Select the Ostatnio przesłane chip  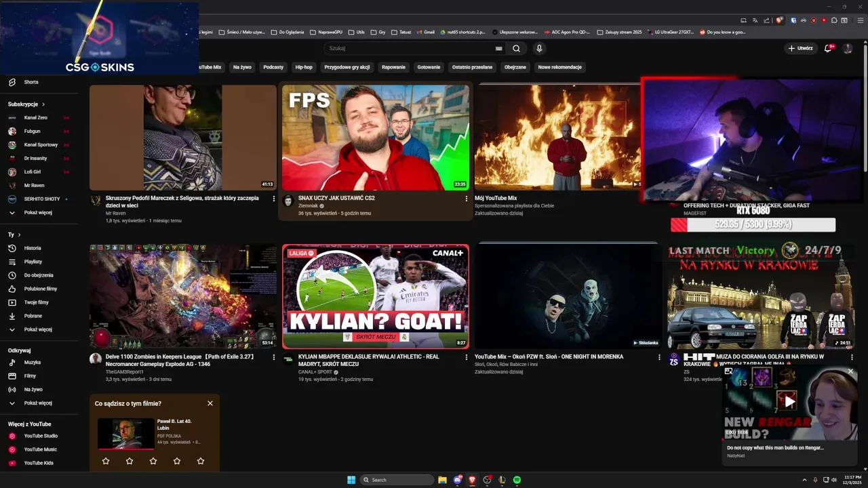[472, 67]
